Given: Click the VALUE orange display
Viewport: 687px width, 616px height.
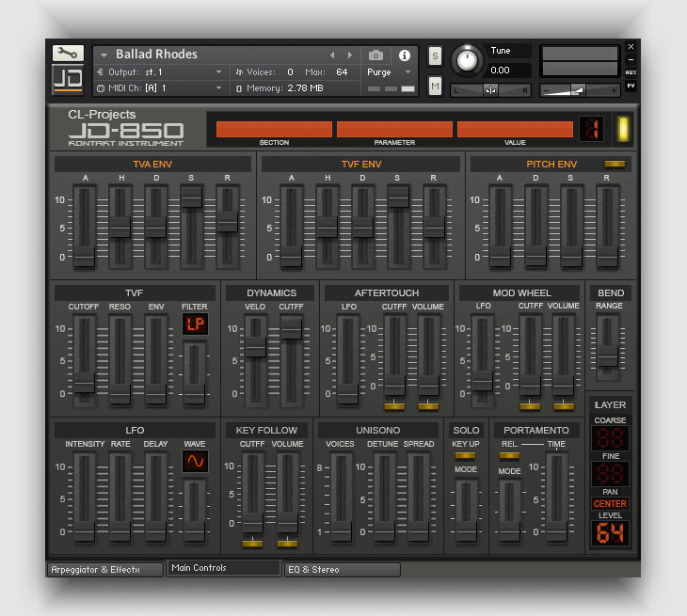Looking at the screenshot, I should pyautogui.click(x=515, y=129).
